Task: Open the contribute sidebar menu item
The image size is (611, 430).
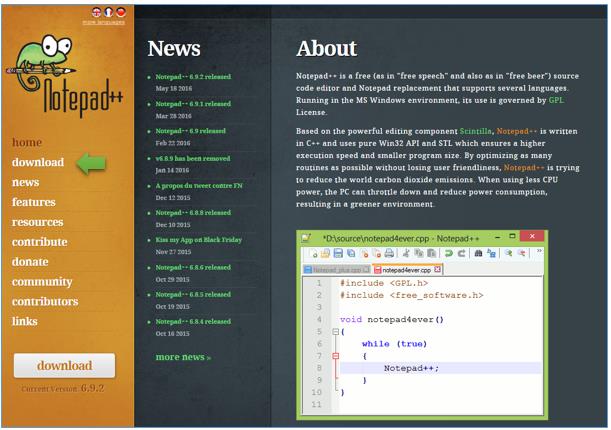Action: (x=40, y=242)
